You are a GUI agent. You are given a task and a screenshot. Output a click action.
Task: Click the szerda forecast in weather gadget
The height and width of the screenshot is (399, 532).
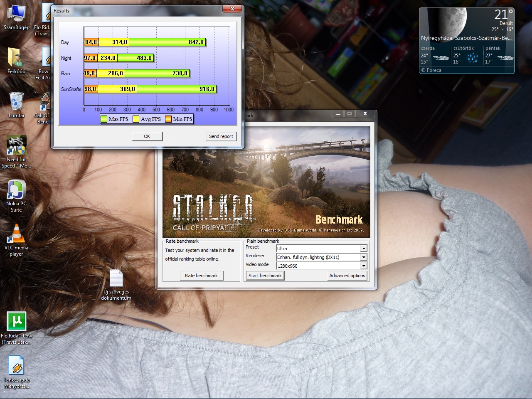pyautogui.click(x=435, y=55)
